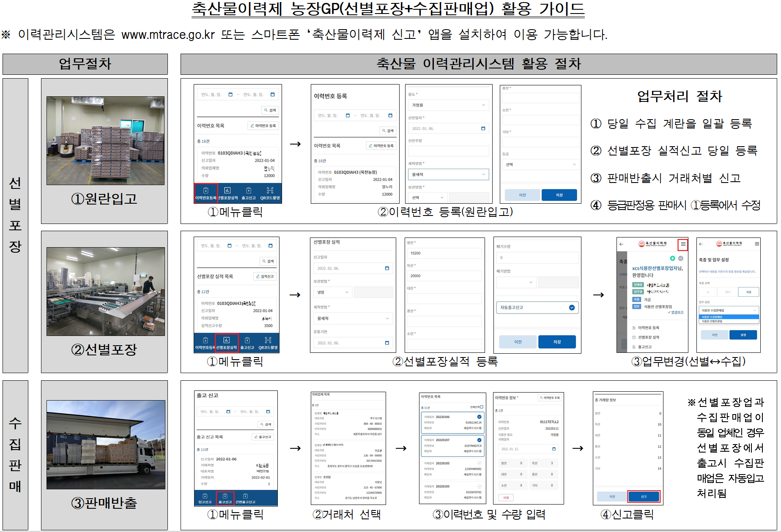Click the 변경하기 link below 식용란 선별포장업

click(x=676, y=312)
